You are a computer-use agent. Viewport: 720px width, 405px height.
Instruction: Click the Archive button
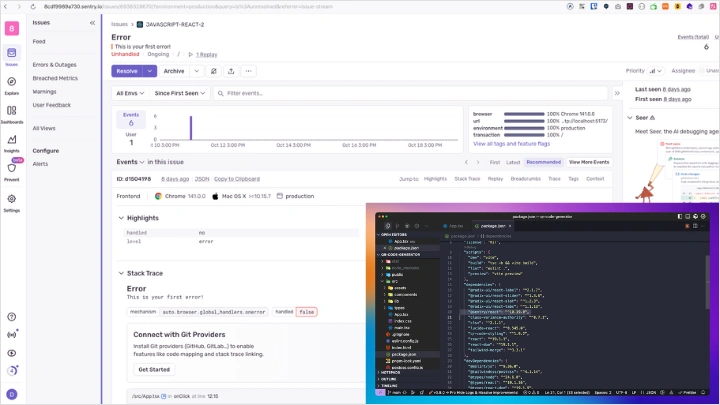point(174,71)
